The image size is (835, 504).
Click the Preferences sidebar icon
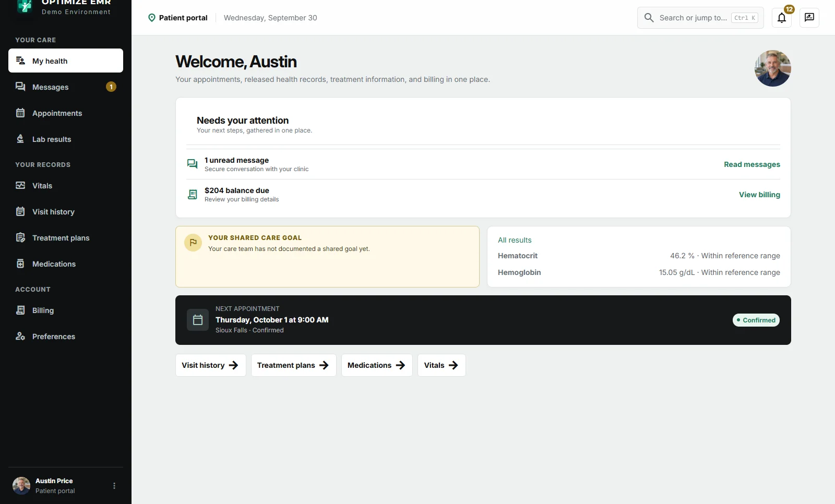(20, 337)
